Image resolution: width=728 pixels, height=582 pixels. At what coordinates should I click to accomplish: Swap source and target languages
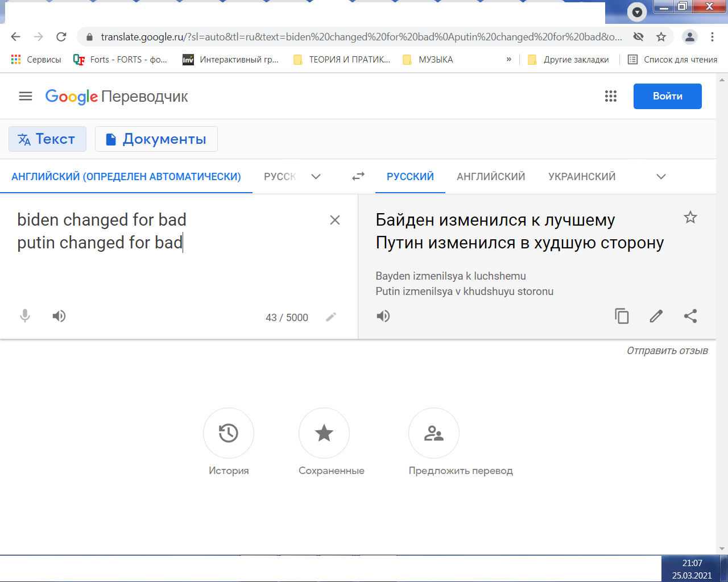358,176
